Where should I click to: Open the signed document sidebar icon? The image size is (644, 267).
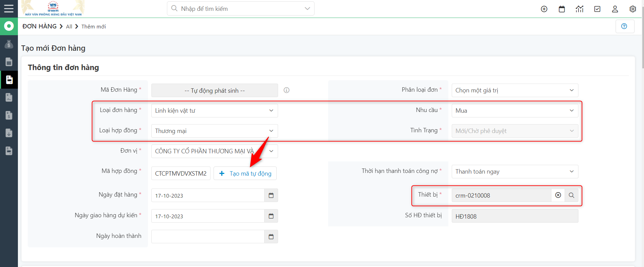(x=9, y=97)
